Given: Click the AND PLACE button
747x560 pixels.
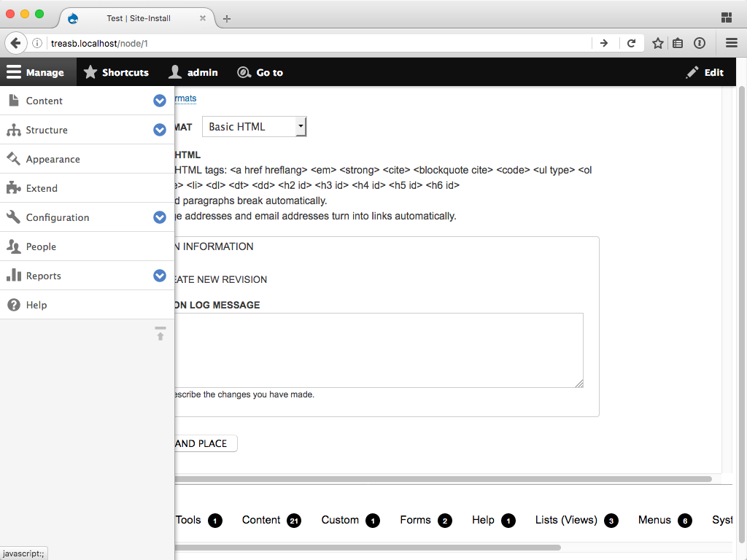Looking at the screenshot, I should coord(205,443).
